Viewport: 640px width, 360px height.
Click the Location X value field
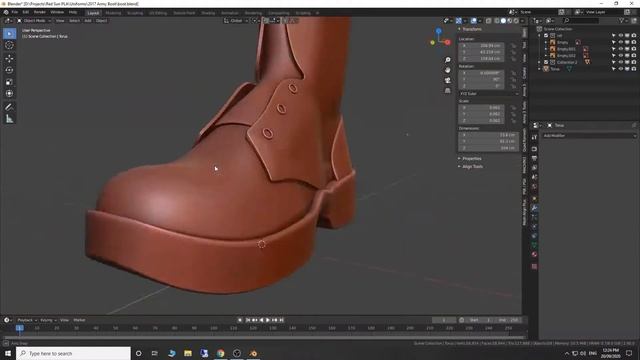point(482,46)
